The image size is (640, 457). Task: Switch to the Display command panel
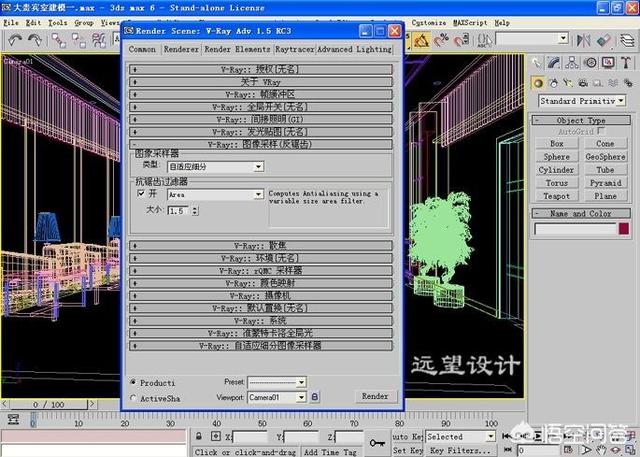pyautogui.click(x=608, y=62)
